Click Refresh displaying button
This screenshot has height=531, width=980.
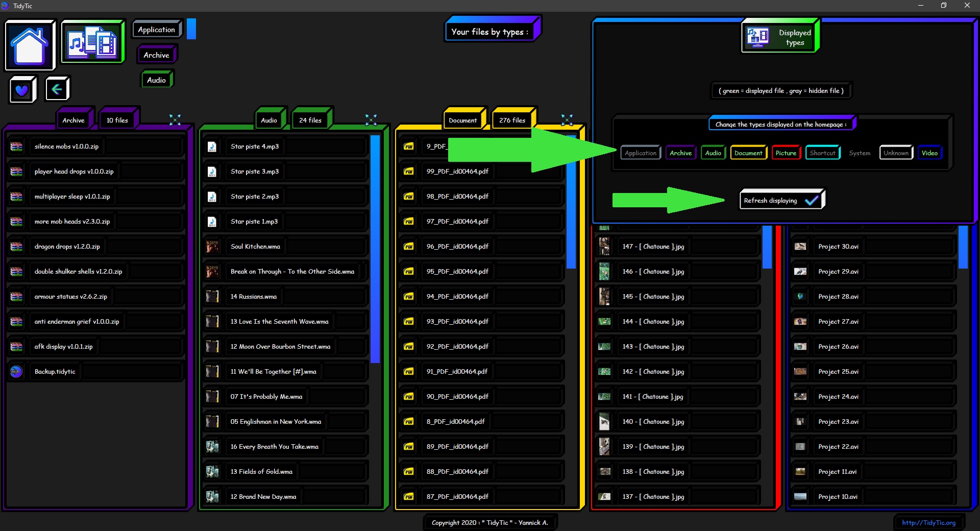[782, 200]
